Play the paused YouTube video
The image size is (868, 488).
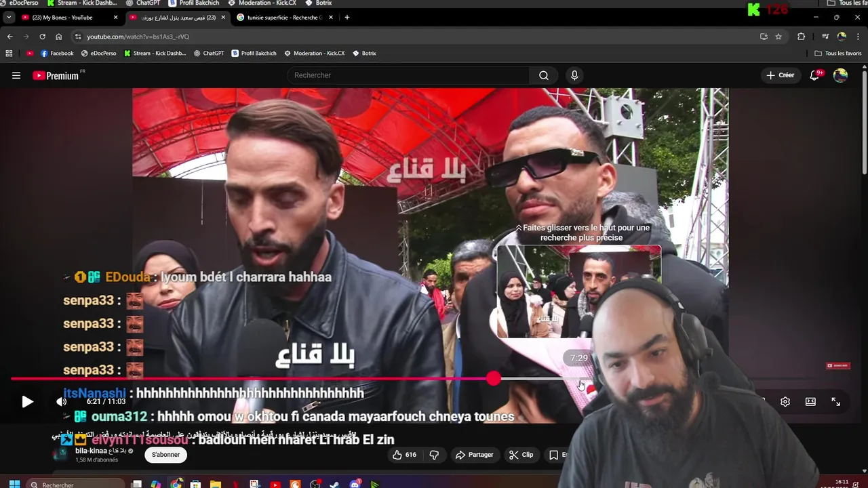coord(27,401)
